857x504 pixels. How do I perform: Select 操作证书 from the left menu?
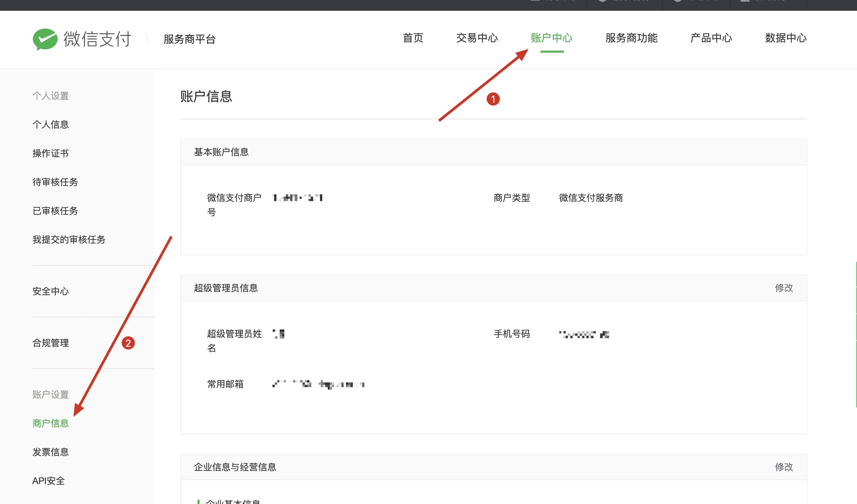[x=51, y=153]
